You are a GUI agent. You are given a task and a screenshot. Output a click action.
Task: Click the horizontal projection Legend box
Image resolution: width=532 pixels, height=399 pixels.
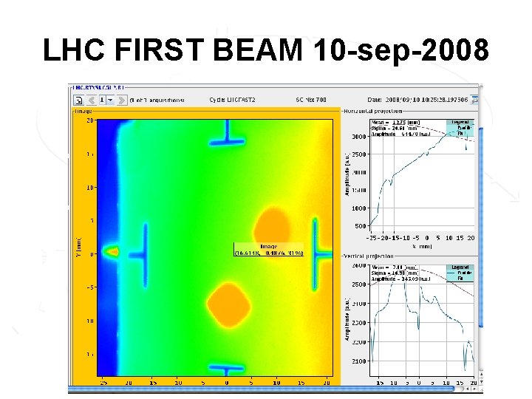click(x=460, y=128)
